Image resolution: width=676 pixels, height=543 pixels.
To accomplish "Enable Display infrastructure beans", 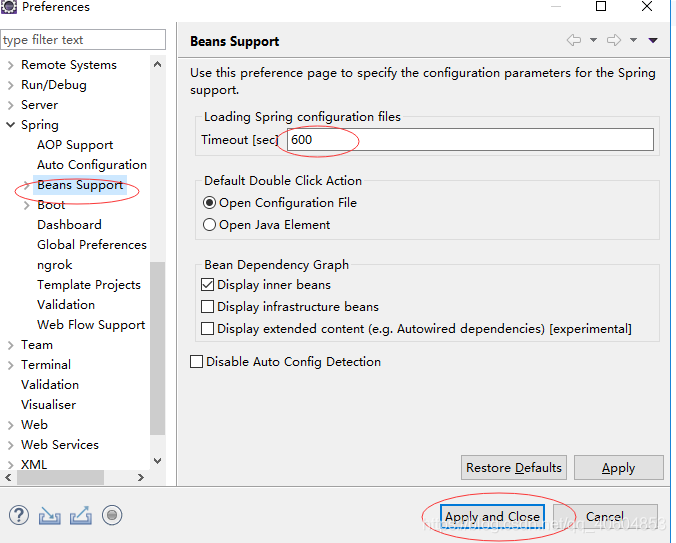I will pyautogui.click(x=208, y=307).
